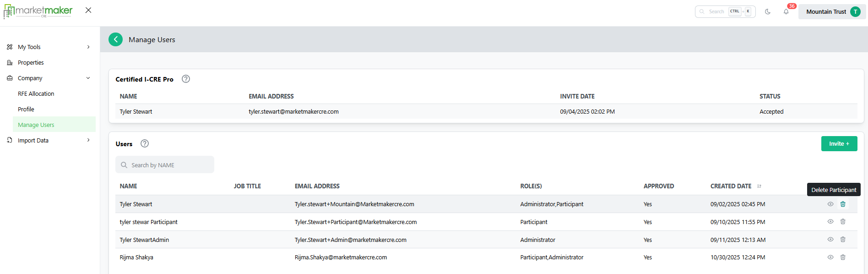868x274 pixels.
Task: Open the notifications bell
Action: [x=786, y=12]
